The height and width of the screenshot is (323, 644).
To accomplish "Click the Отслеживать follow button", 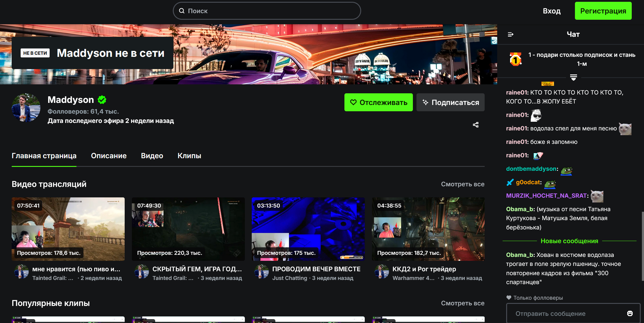I will coord(379,102).
